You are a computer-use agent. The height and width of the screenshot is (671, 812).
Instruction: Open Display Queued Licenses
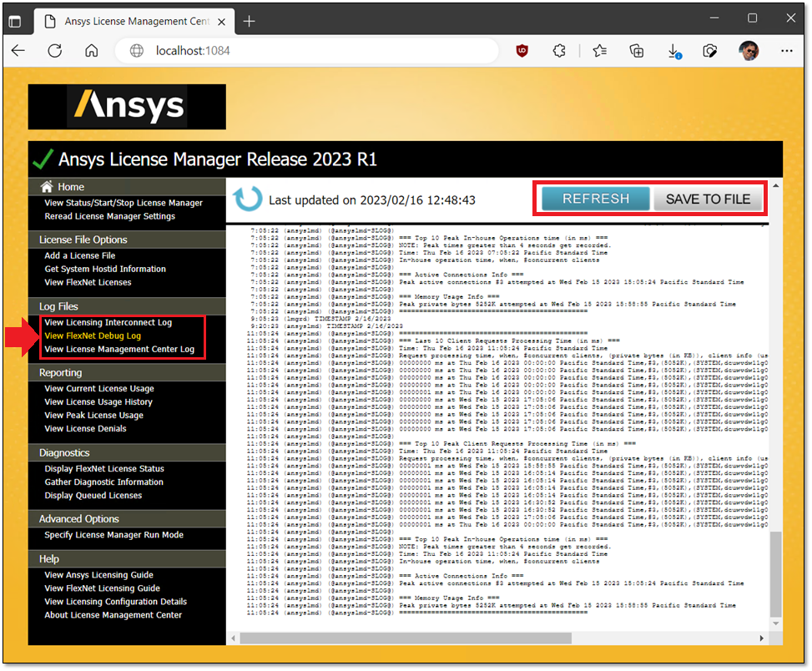(93, 496)
